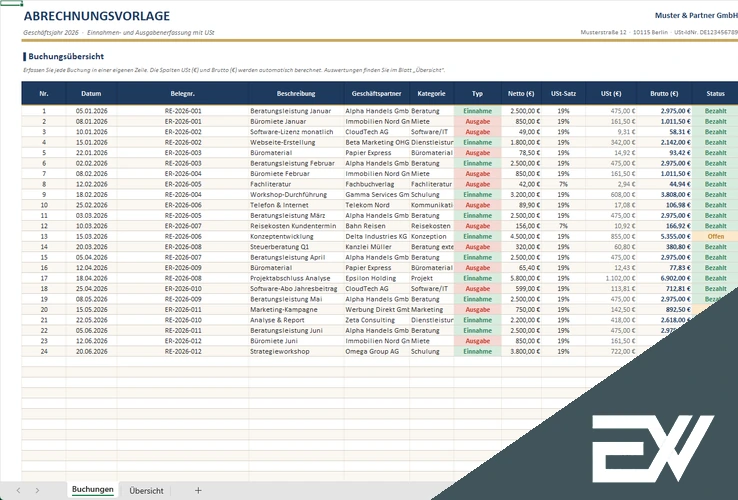Click the Beschreibung column header
The width and height of the screenshot is (738, 500).
click(296, 93)
